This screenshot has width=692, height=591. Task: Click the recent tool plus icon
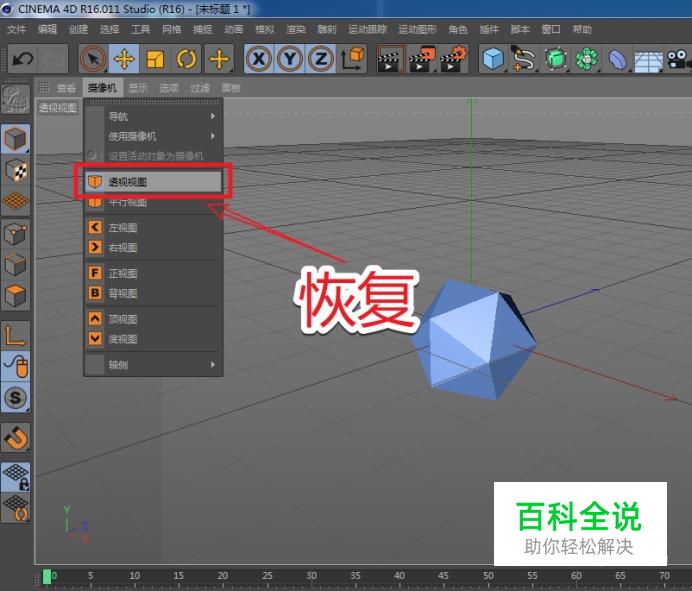[x=219, y=59]
